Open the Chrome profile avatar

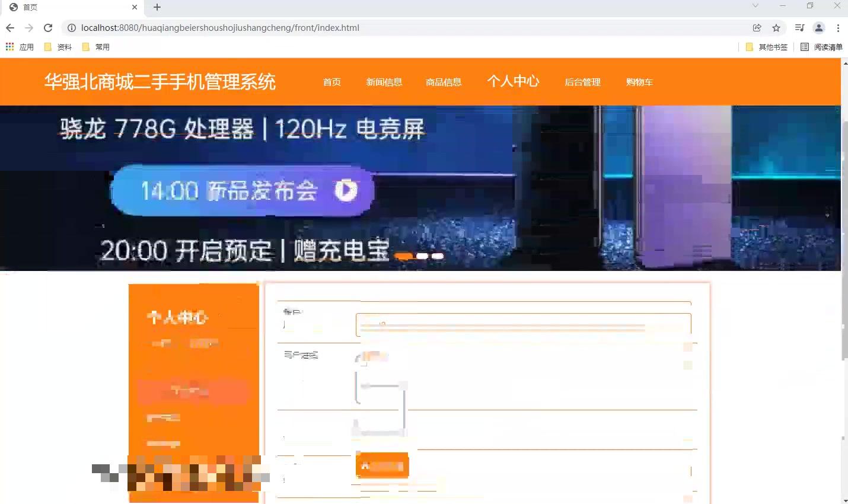[819, 28]
